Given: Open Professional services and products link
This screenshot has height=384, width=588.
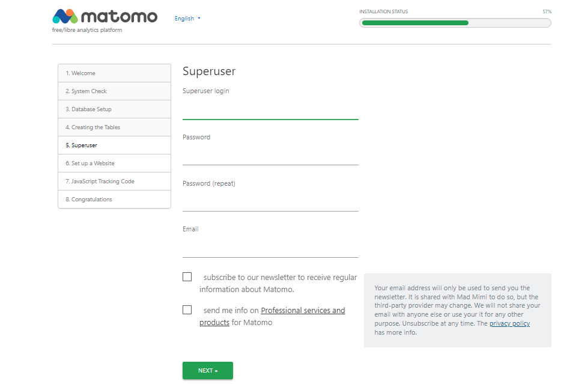Looking at the screenshot, I should tap(303, 311).
